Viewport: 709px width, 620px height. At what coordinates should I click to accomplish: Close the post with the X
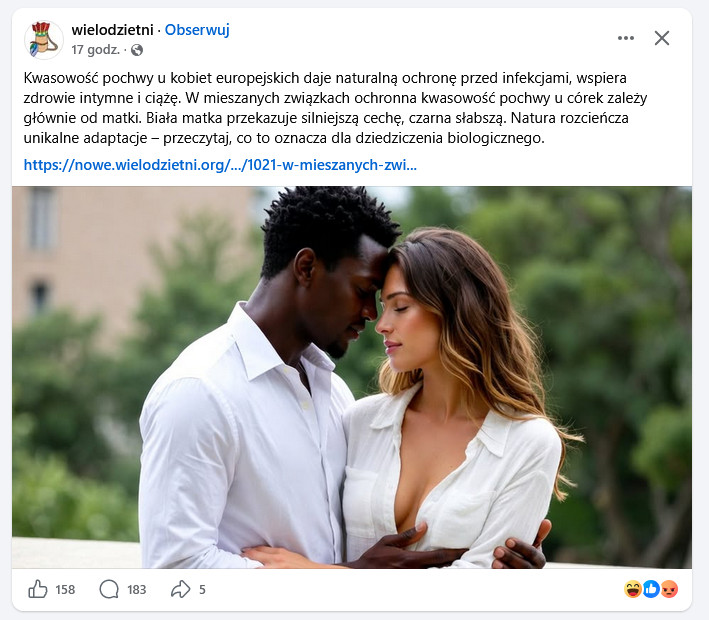662,38
